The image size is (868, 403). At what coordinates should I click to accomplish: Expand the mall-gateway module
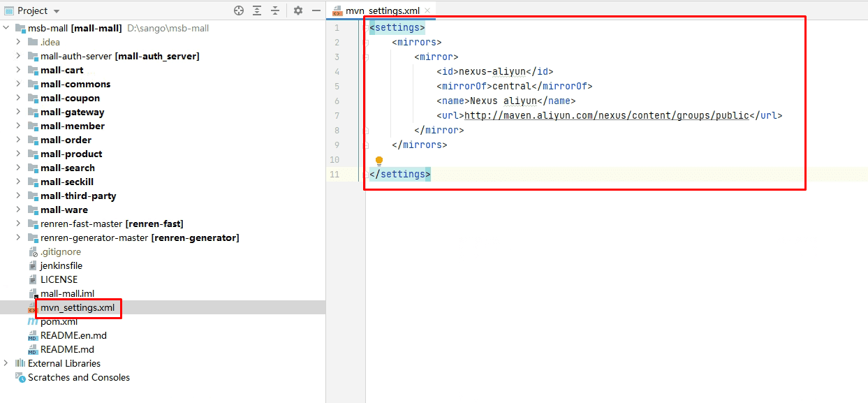pos(19,112)
